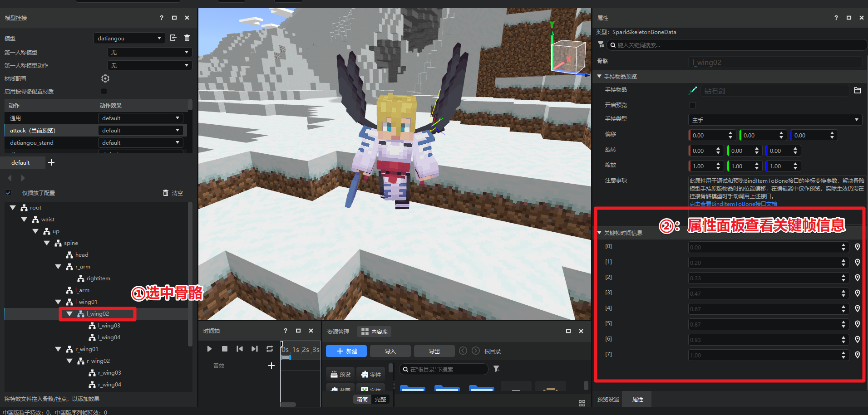The image size is (868, 415).
Task: Go to previous item with left arrow
Action: pyautogui.click(x=10, y=178)
